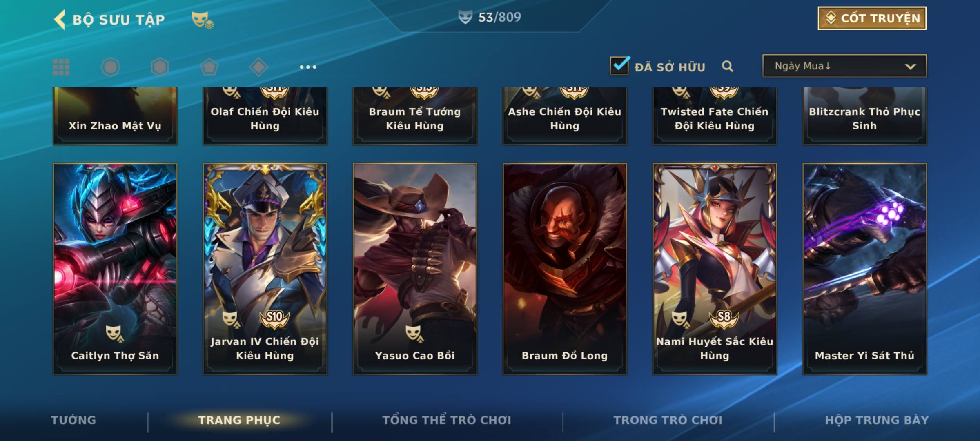Select the circular rarity filter icon

pos(111,67)
